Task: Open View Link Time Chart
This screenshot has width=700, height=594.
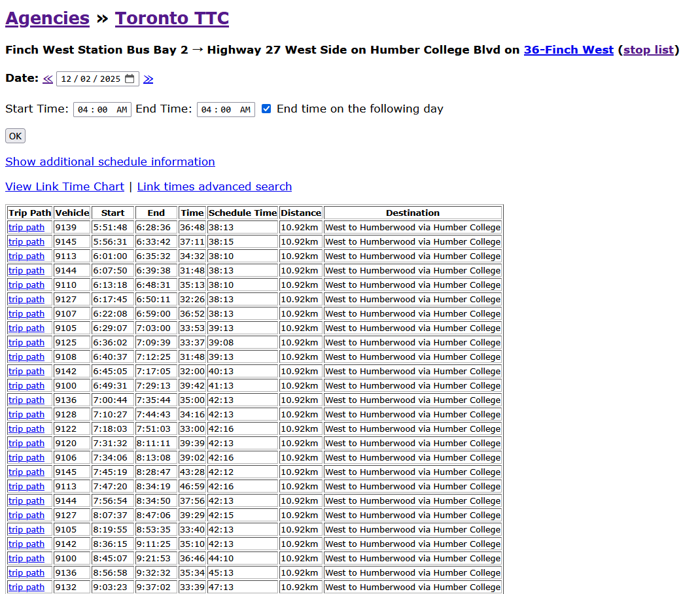Action: click(65, 186)
